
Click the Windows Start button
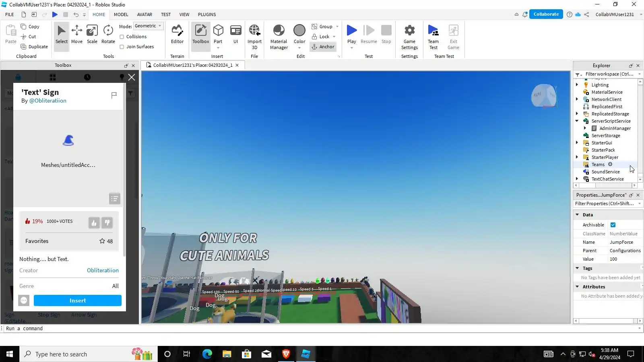(10, 354)
